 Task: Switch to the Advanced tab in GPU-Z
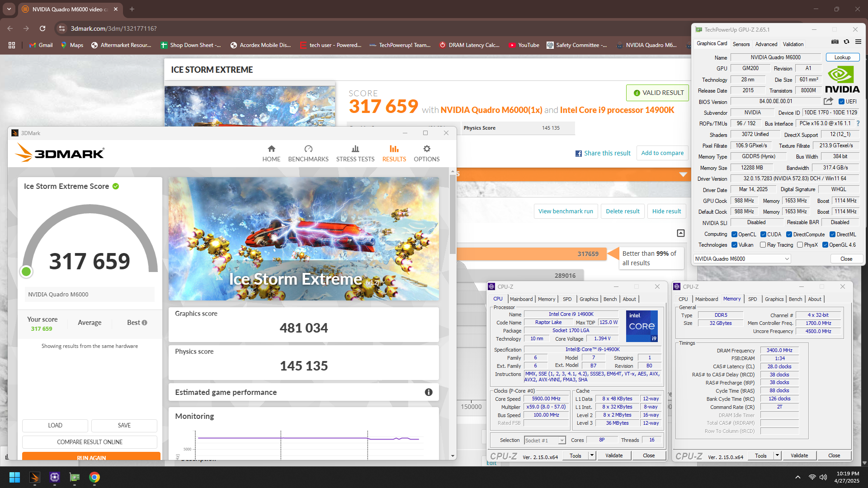(x=766, y=44)
